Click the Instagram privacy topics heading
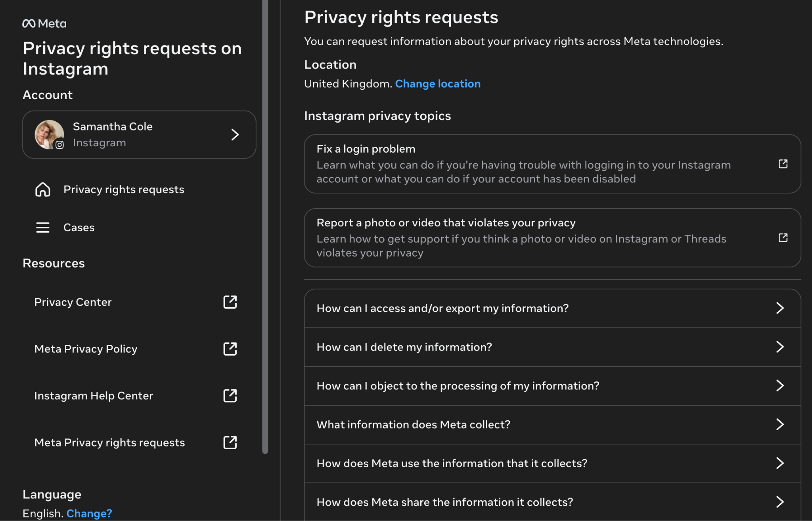This screenshot has width=812, height=521. 377,116
